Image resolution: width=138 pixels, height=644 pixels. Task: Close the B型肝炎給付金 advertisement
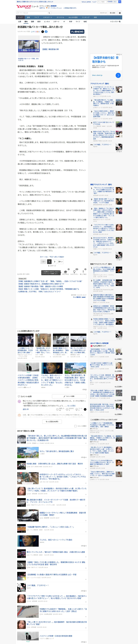coord(121,55)
